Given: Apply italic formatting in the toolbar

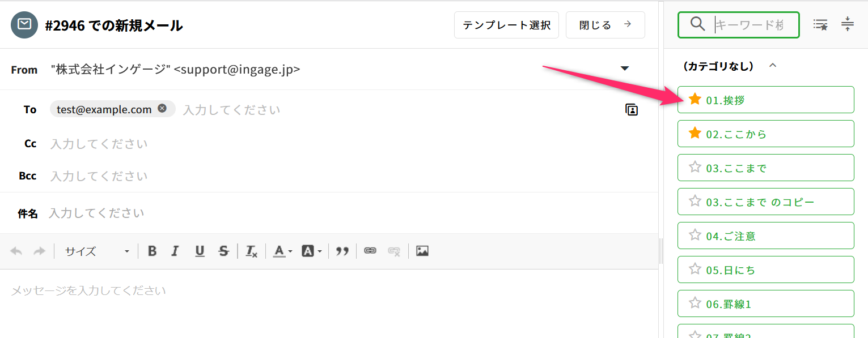Looking at the screenshot, I should [175, 251].
